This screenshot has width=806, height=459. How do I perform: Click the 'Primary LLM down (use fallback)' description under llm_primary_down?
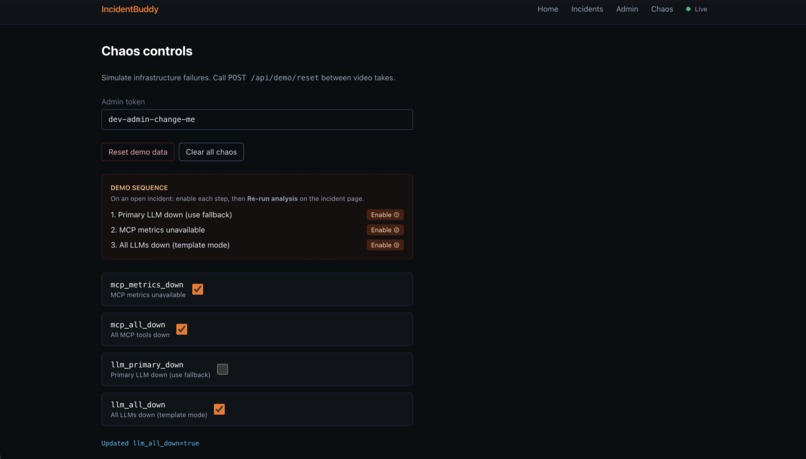click(x=160, y=375)
